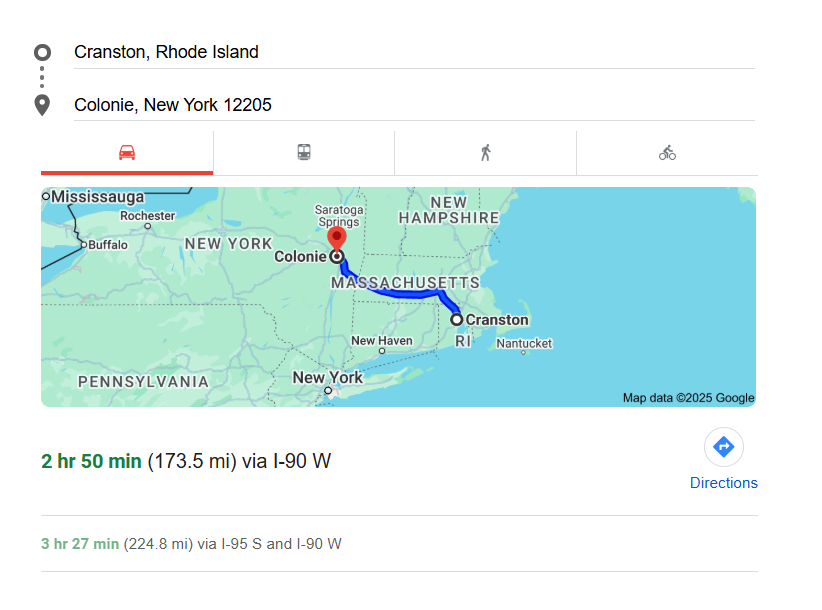Click the blue Directions arrow icon
Image resolution: width=822 pixels, height=610 pixels.
[x=723, y=447]
